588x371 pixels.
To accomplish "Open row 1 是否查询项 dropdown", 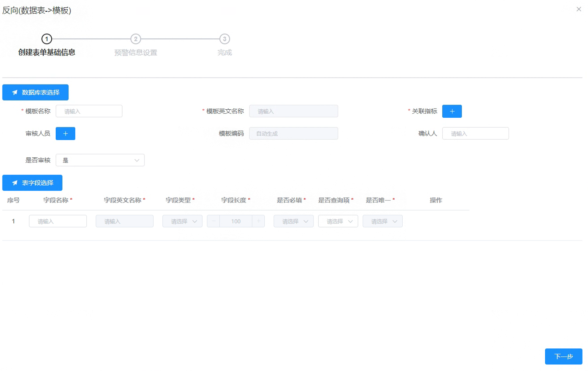I will point(338,221).
